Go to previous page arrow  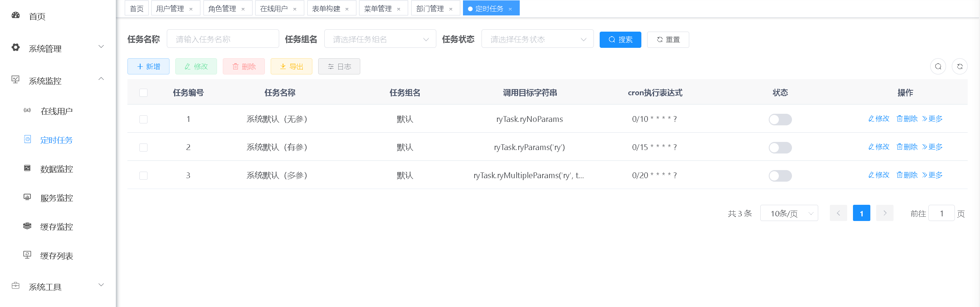click(x=838, y=213)
